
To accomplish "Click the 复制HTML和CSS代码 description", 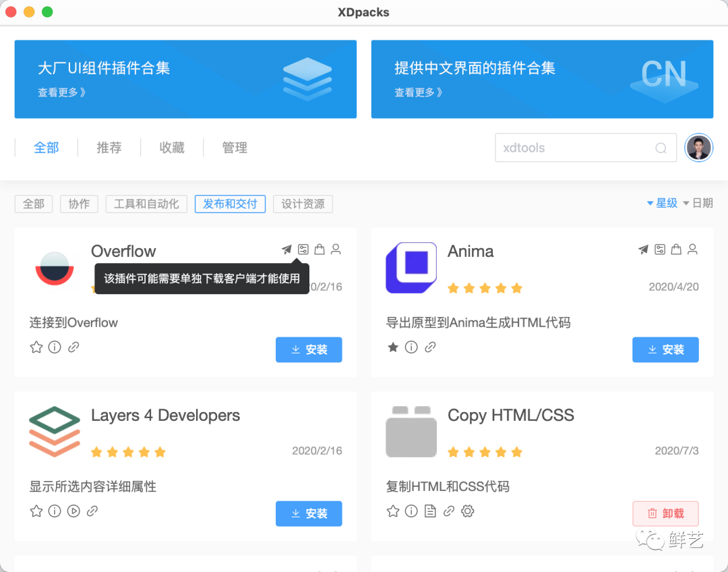I will click(x=448, y=486).
